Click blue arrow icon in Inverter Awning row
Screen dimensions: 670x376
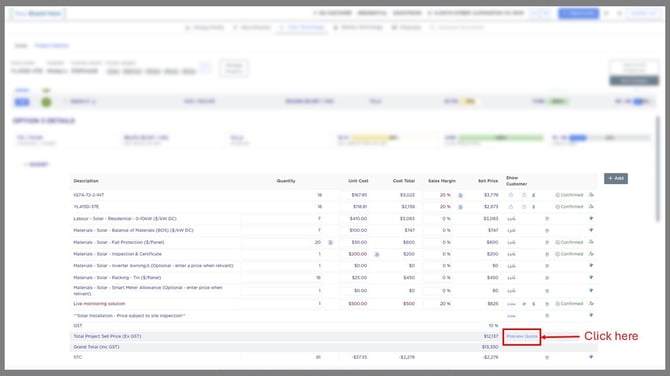pyautogui.click(x=591, y=265)
